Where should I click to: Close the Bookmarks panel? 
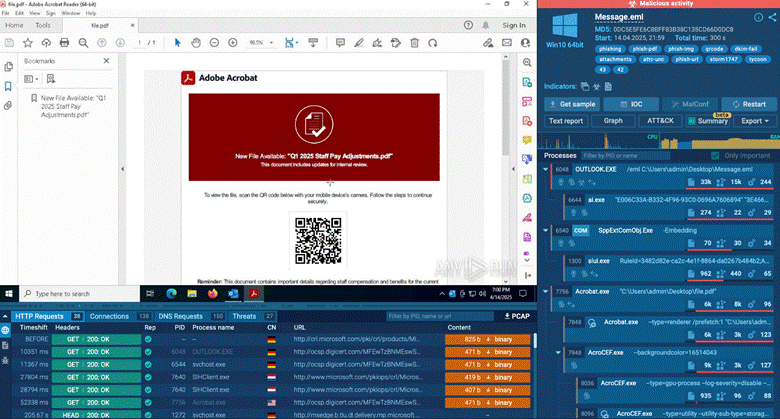(106, 61)
